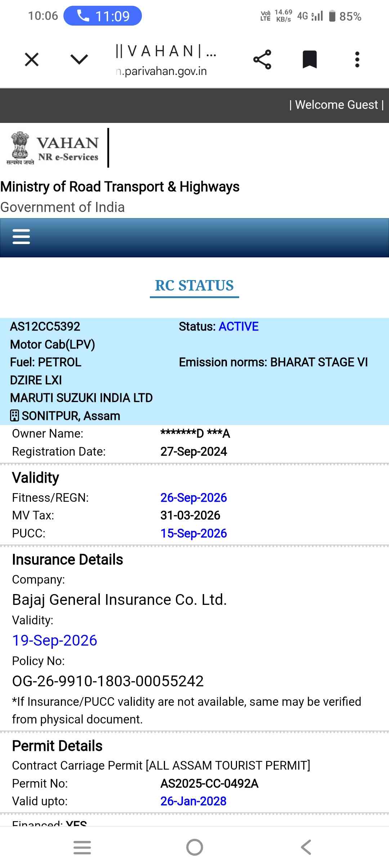389x868 pixels.
Task: Tap the Android back button
Action: click(306, 847)
